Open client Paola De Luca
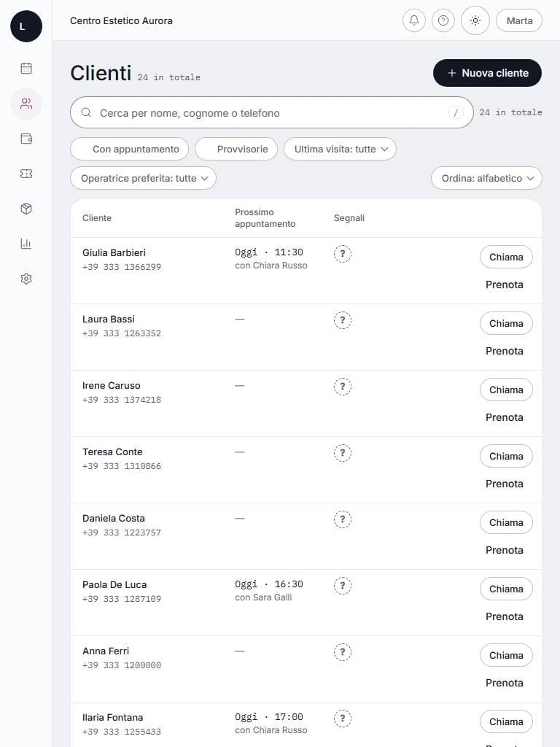Viewport: 560px width, 747px height. (114, 584)
